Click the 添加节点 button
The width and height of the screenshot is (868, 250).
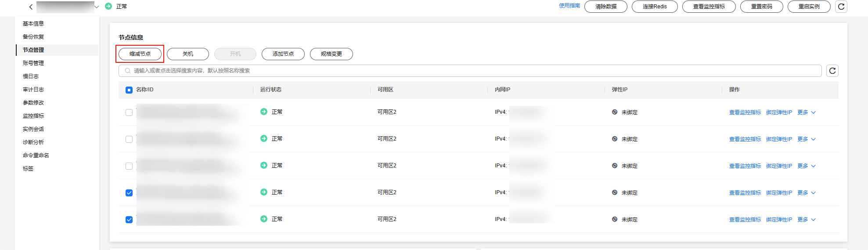pyautogui.click(x=283, y=54)
